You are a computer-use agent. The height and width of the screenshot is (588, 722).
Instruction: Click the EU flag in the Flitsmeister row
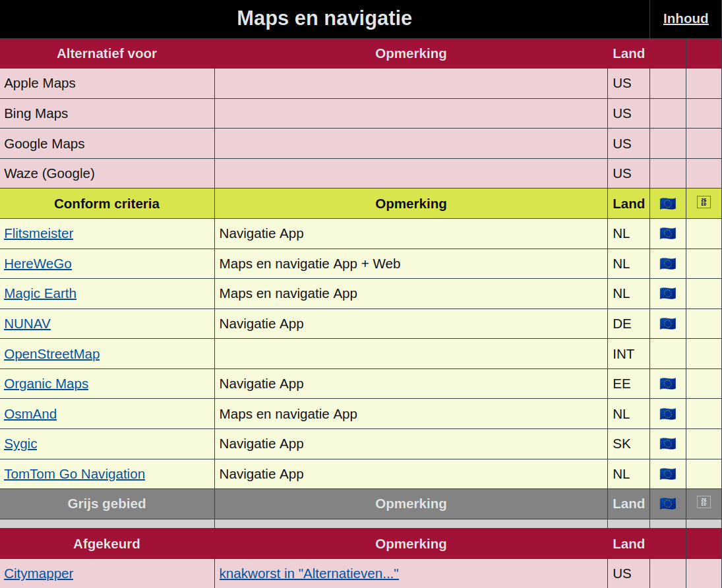coord(668,233)
